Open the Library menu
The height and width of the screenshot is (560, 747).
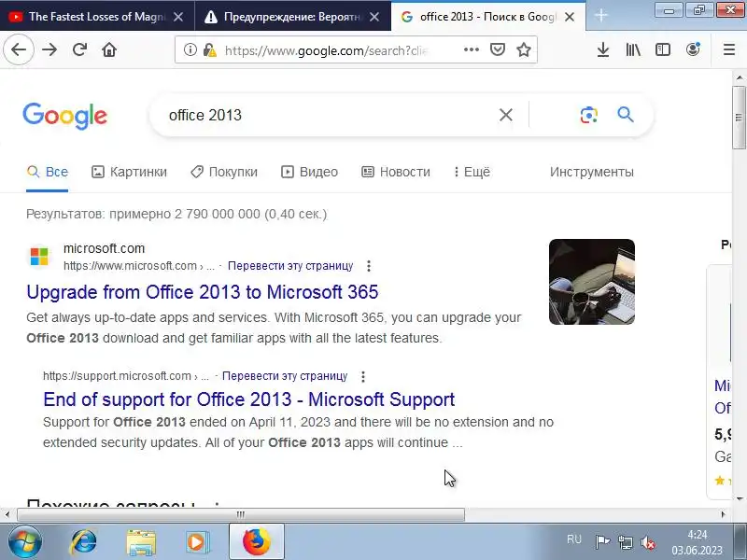[633, 49]
